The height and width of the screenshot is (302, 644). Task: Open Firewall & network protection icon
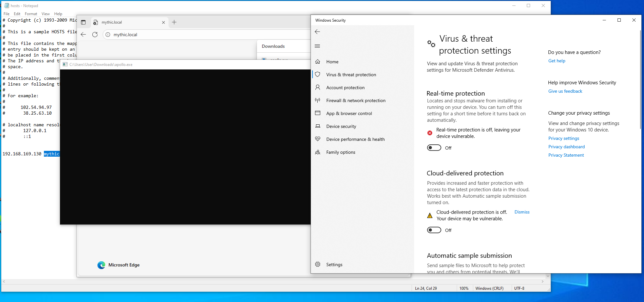pos(318,100)
